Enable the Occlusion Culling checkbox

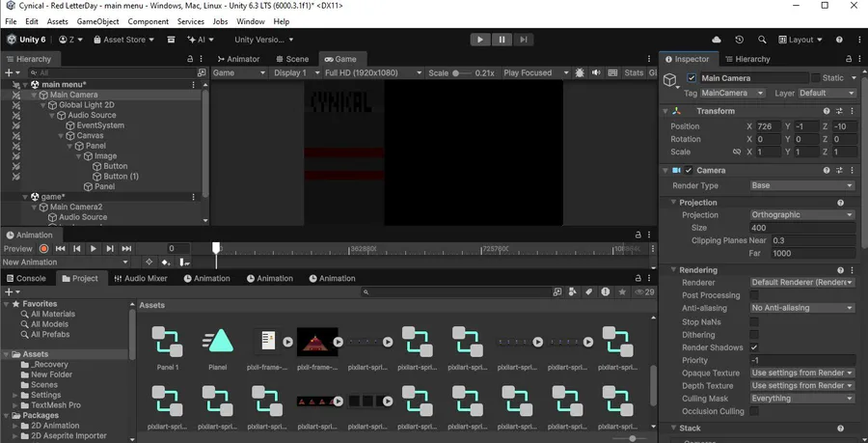754,411
